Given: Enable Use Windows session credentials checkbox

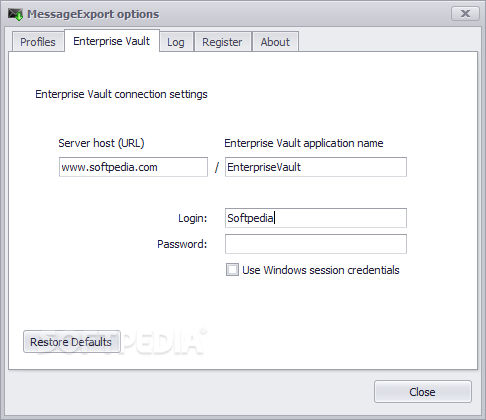Looking at the screenshot, I should [x=232, y=270].
